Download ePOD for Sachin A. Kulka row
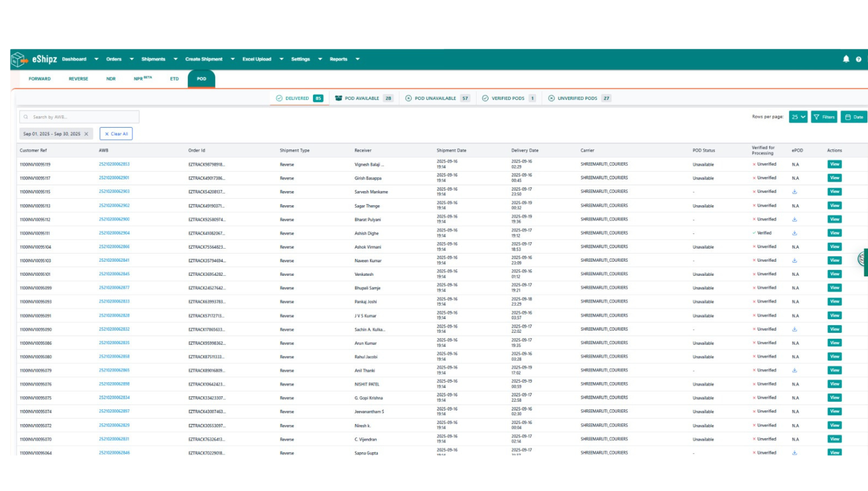The height and width of the screenshot is (491, 868). (x=794, y=329)
